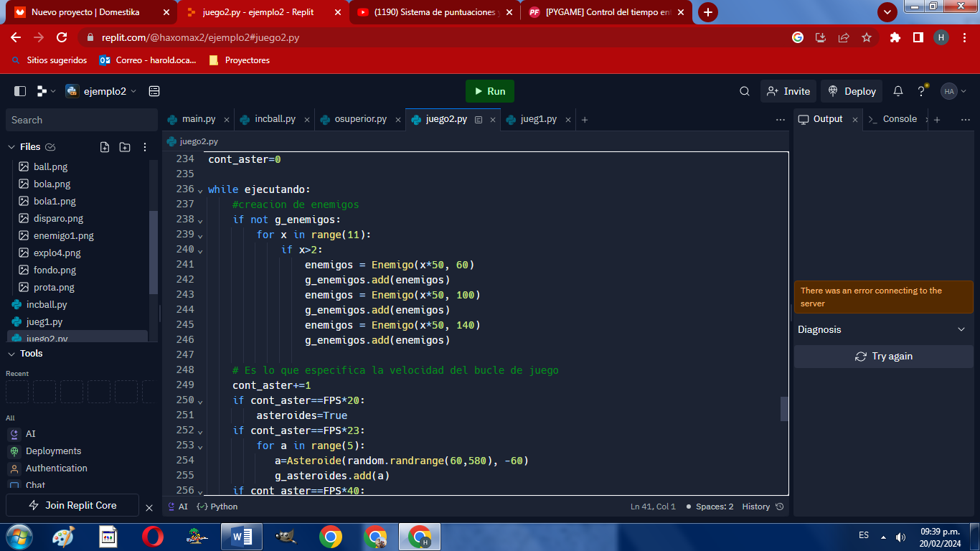This screenshot has width=980, height=551.
Task: Click the Deploy button
Action: pos(852,91)
